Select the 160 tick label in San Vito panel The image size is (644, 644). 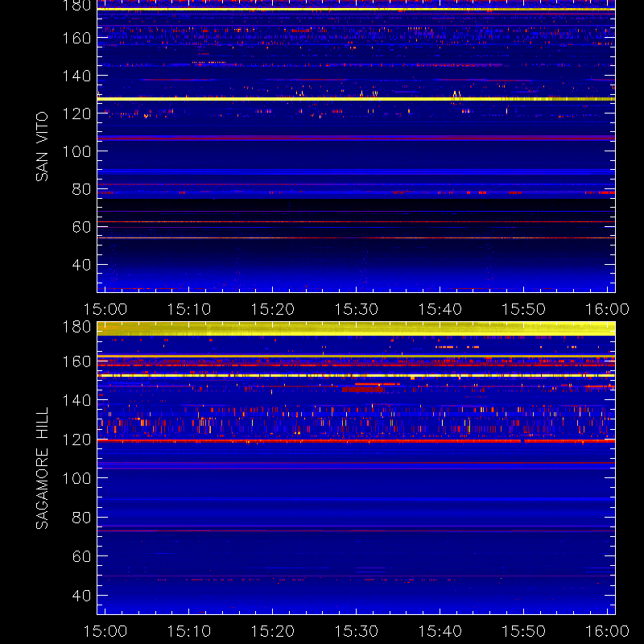tap(76, 38)
